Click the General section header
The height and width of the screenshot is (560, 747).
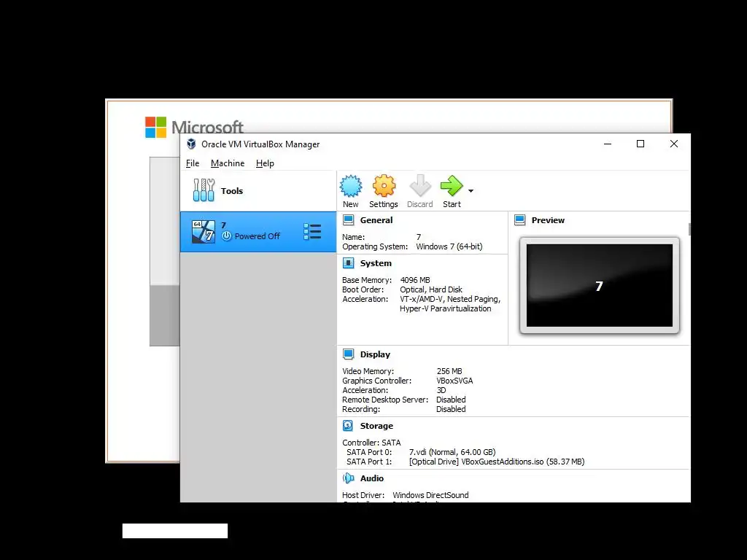pyautogui.click(x=376, y=220)
